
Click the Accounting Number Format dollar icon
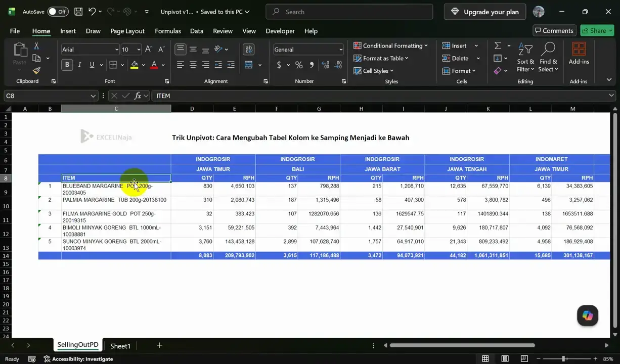point(279,65)
